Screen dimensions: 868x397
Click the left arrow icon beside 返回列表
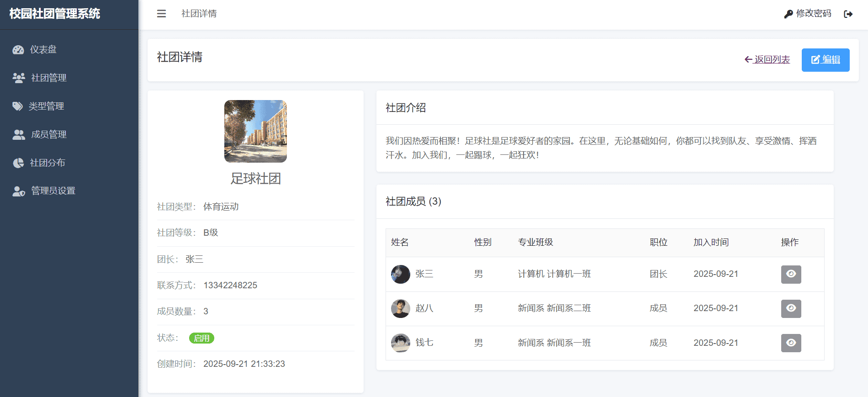click(748, 59)
